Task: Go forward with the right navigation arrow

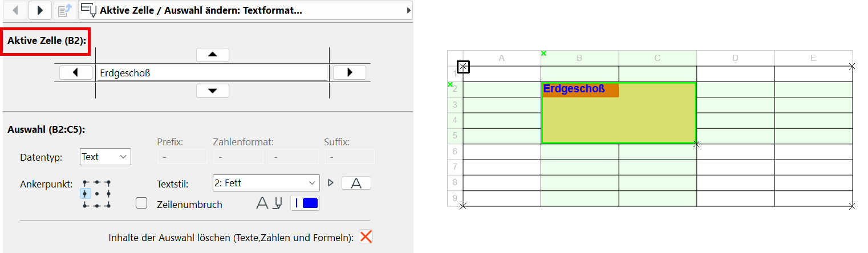Action: 40,10
